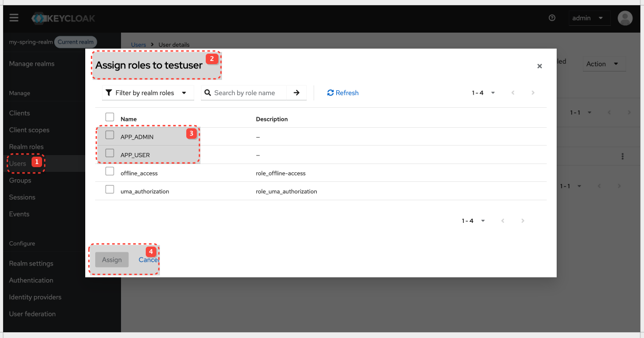Select all roles with the header checkbox

pos(109,117)
